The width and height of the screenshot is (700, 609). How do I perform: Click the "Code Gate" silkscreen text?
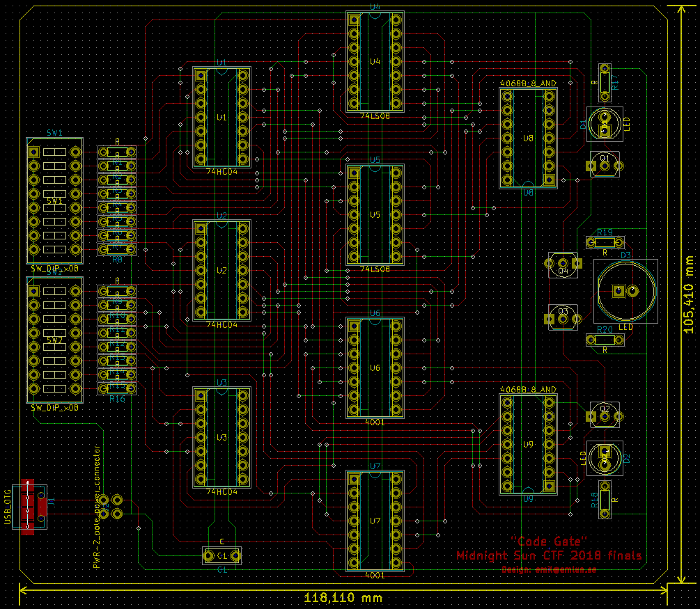click(549, 541)
